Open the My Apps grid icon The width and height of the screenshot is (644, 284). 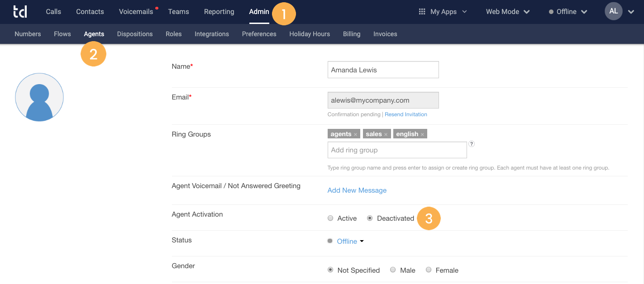(x=422, y=12)
